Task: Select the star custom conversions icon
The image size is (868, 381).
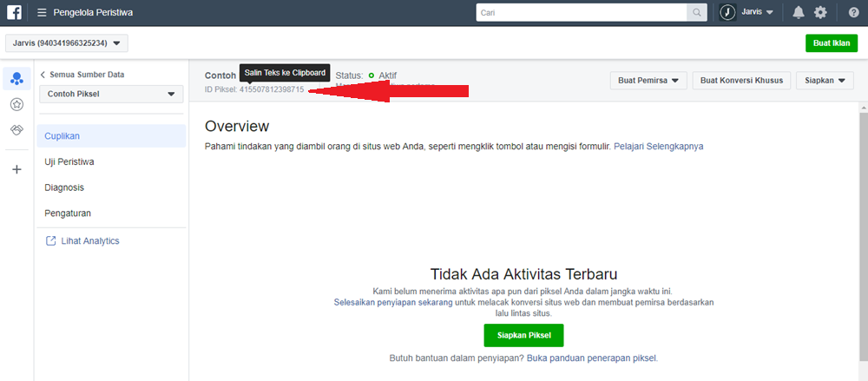Action: pyautogui.click(x=16, y=104)
